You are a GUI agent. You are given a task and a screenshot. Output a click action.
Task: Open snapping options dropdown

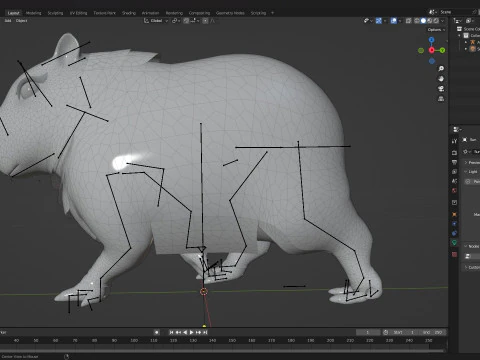pyautogui.click(x=194, y=21)
